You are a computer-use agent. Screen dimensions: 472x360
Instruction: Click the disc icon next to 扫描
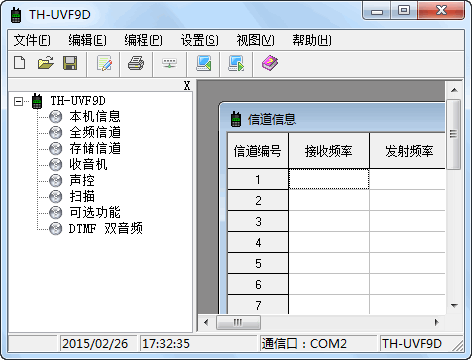[x=55, y=197]
